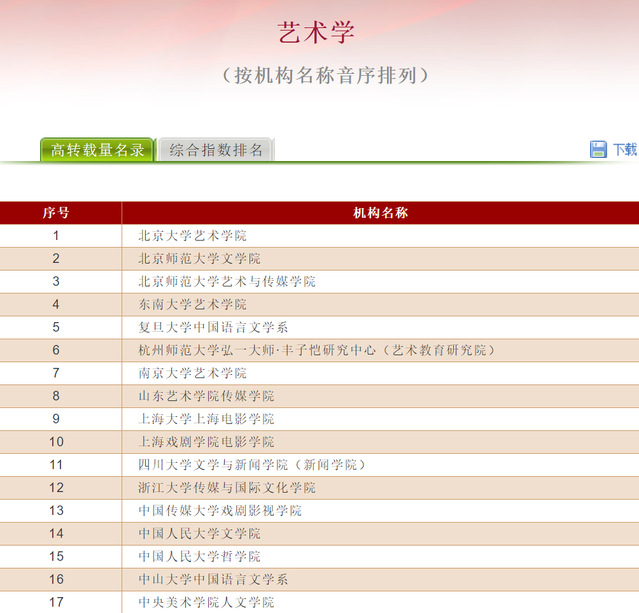Select 上海大学上海电影学院 in the list

point(206,419)
